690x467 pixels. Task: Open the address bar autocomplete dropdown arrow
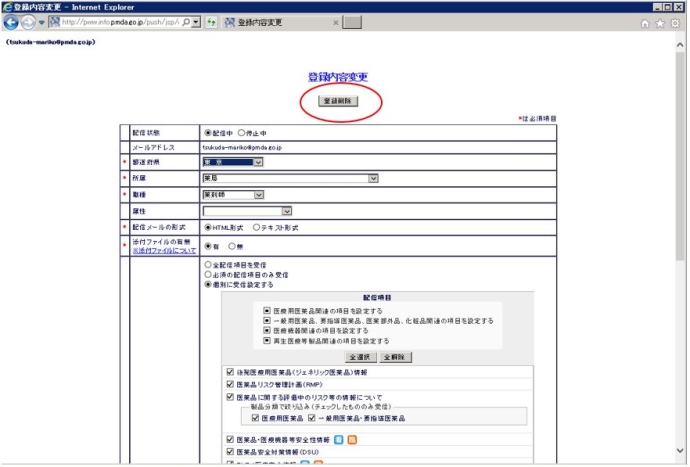click(196, 22)
